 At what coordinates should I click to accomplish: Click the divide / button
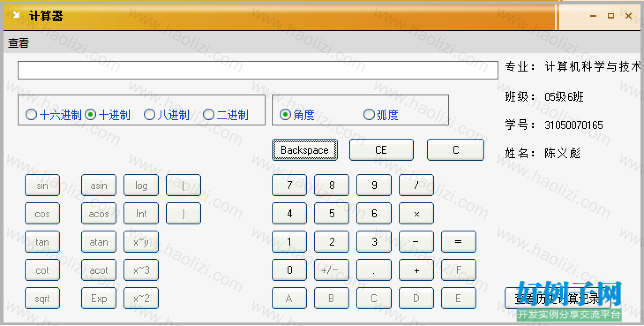tap(416, 185)
